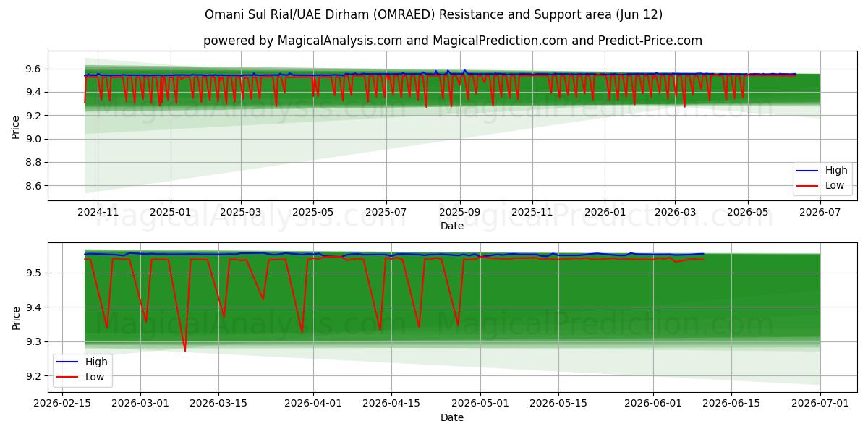Click the bottom chart's '2026-03-01' tick label
This screenshot has width=868, height=434.
141,404
